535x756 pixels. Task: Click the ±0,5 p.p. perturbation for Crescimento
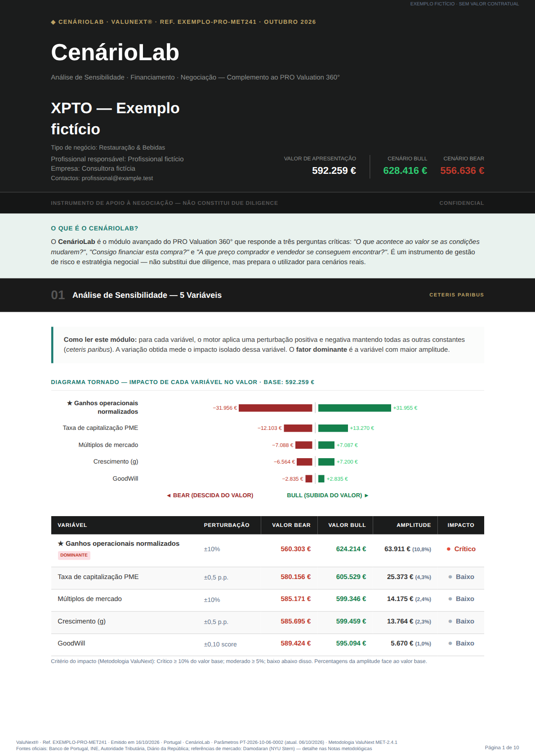click(216, 622)
